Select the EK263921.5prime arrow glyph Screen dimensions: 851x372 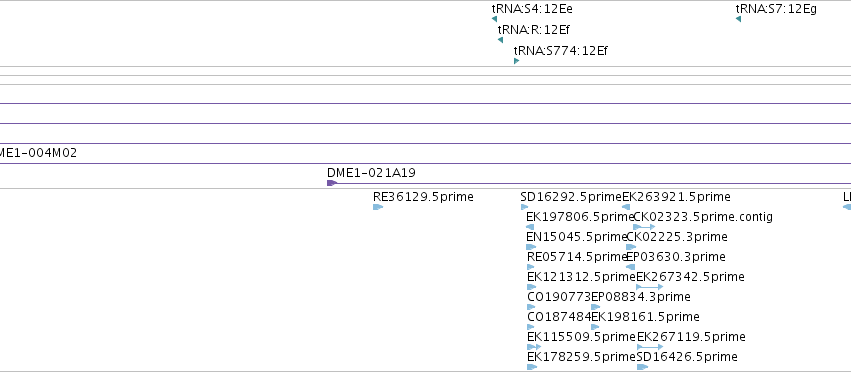pos(626,207)
